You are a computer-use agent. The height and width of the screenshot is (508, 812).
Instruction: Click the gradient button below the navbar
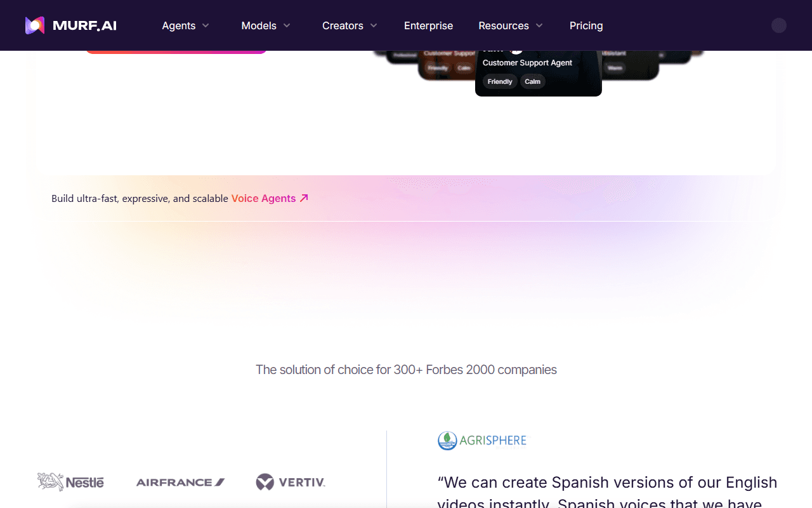[176, 51]
